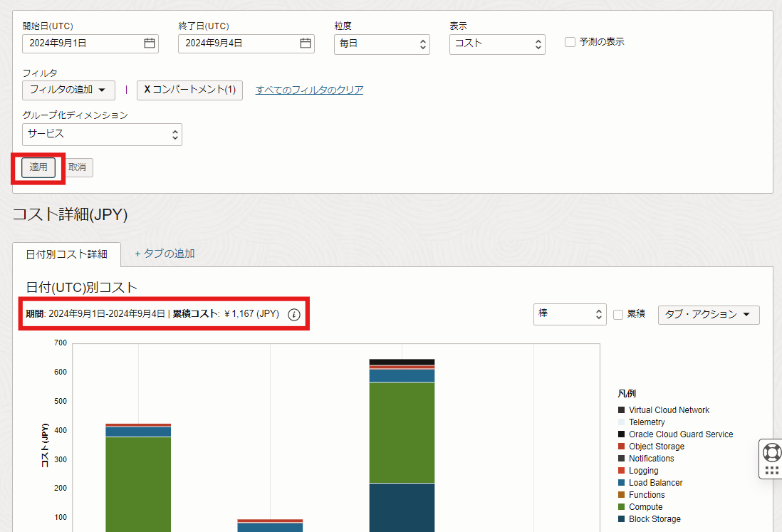
Task: Open the 棒 chart type dropdown
Action: (569, 314)
